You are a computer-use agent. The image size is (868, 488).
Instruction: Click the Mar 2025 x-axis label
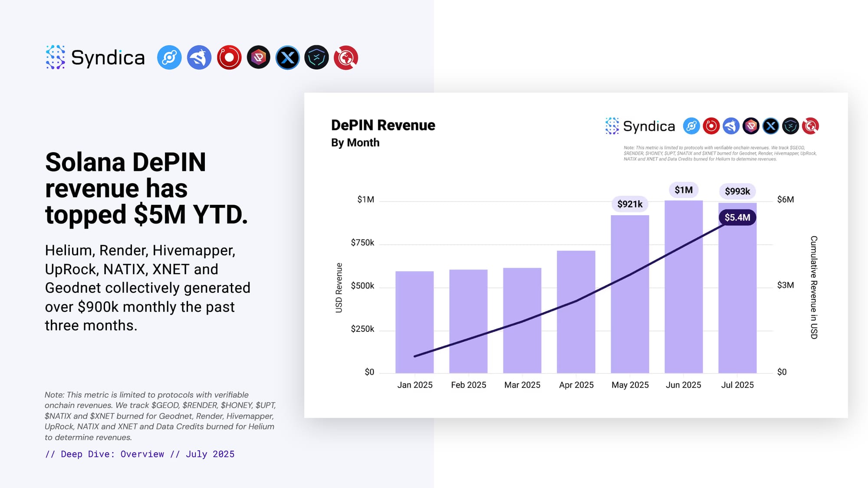(522, 385)
